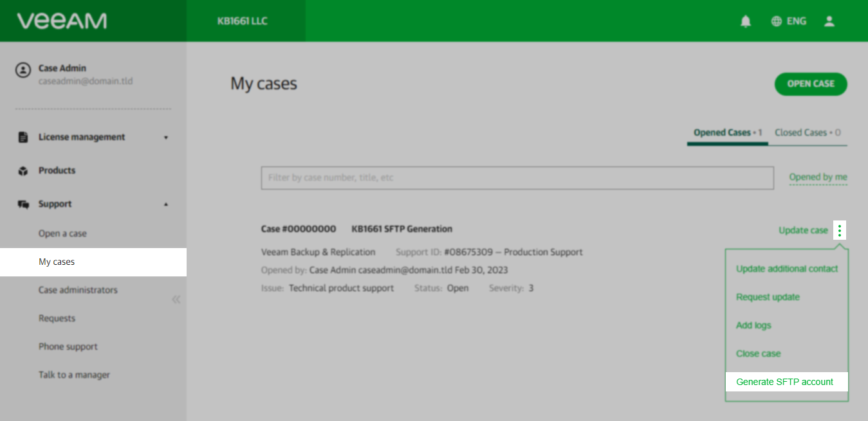Choose Add logs from menu
This screenshot has width=868, height=421.
[753, 325]
